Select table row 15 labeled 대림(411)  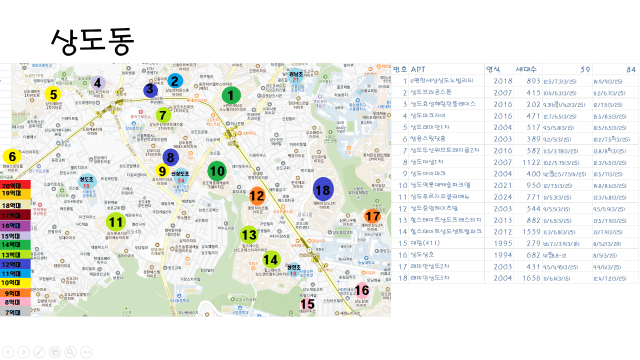515,243
